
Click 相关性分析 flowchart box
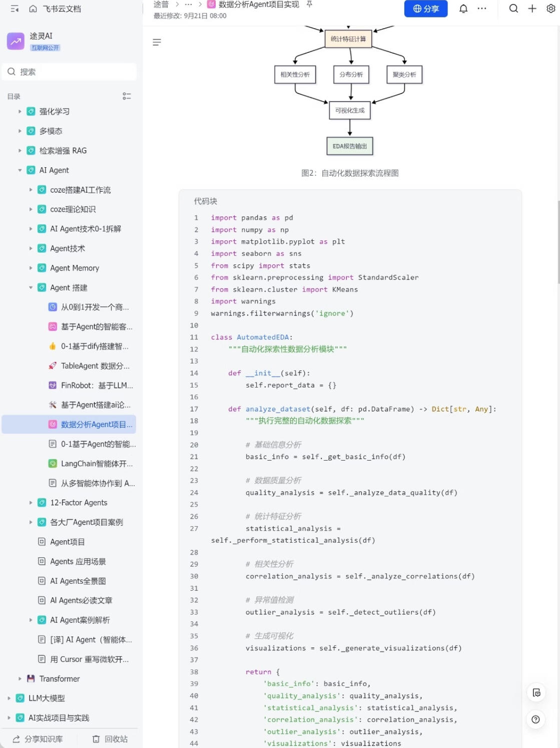point(295,75)
